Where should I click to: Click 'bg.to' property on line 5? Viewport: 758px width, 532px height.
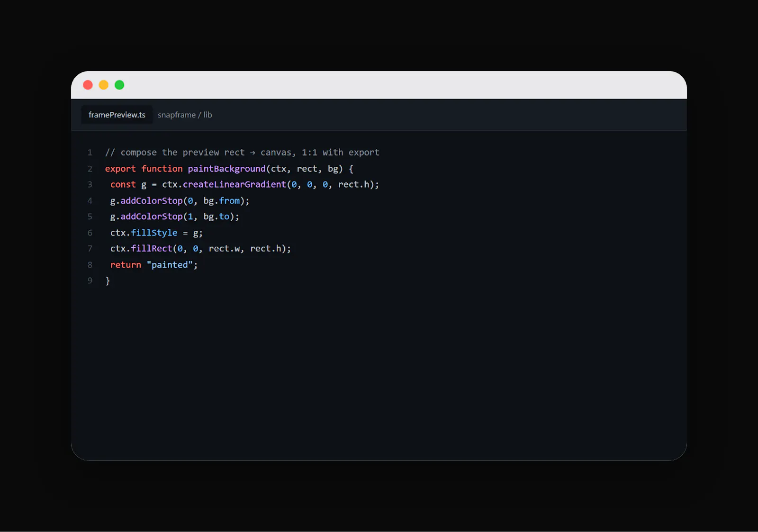click(x=217, y=216)
